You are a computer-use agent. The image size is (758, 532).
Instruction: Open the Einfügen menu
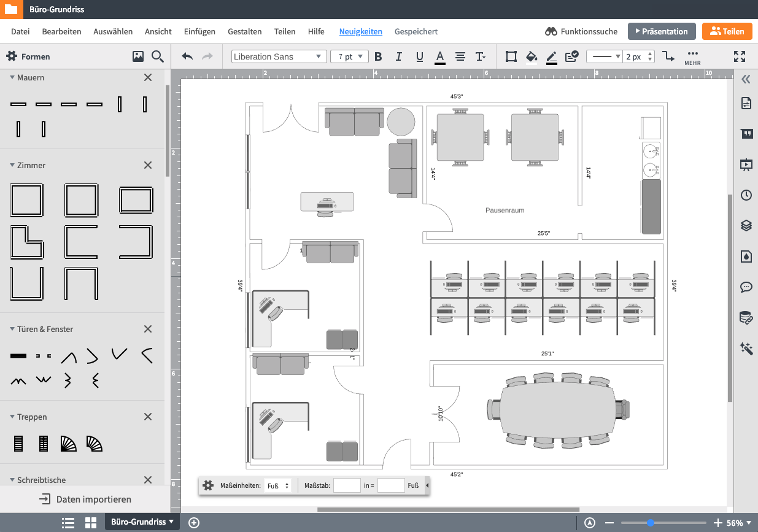[199, 31]
